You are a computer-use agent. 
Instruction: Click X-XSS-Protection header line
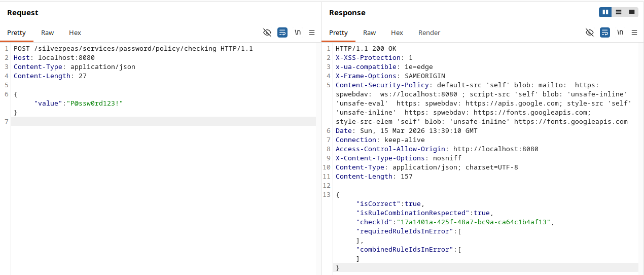tap(374, 58)
